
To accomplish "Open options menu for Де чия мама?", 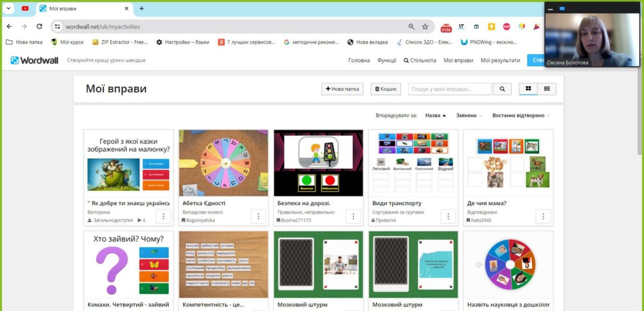I will (543, 217).
